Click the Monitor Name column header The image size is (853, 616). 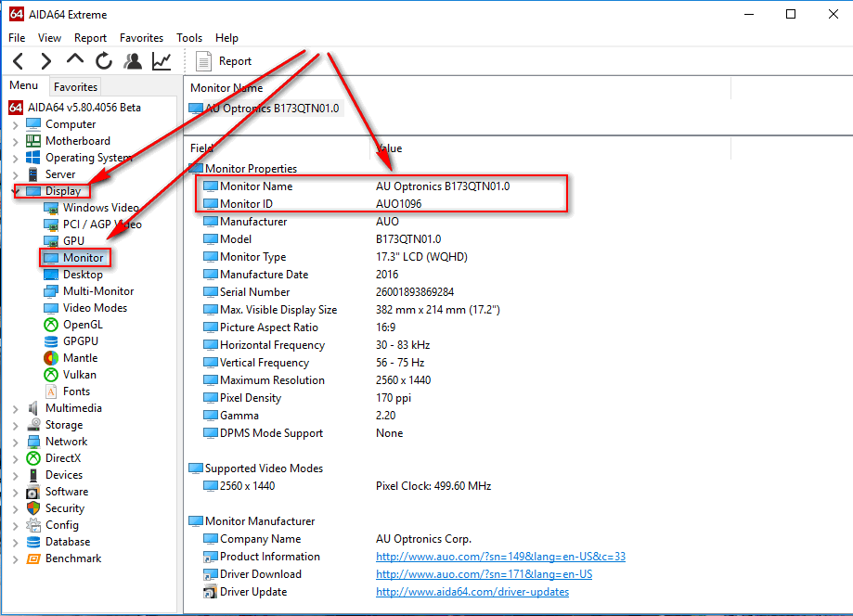[x=458, y=87]
